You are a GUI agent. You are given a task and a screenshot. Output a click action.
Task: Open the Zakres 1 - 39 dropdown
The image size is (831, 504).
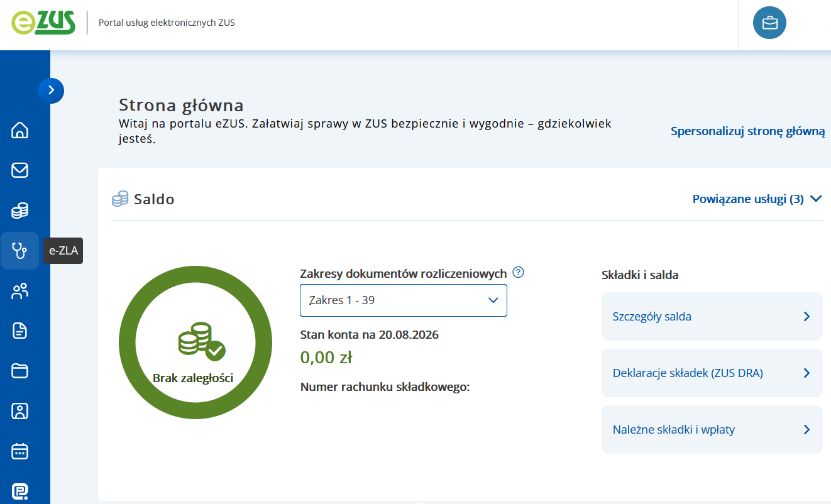(x=404, y=300)
